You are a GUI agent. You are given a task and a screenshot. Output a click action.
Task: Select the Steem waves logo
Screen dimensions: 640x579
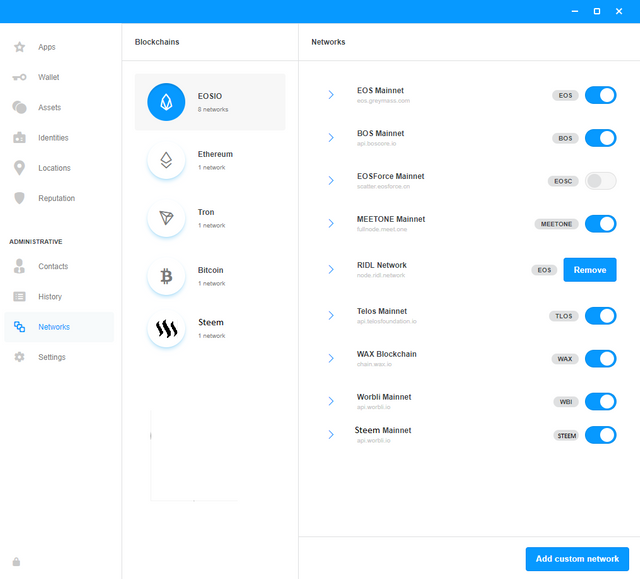[x=166, y=328]
